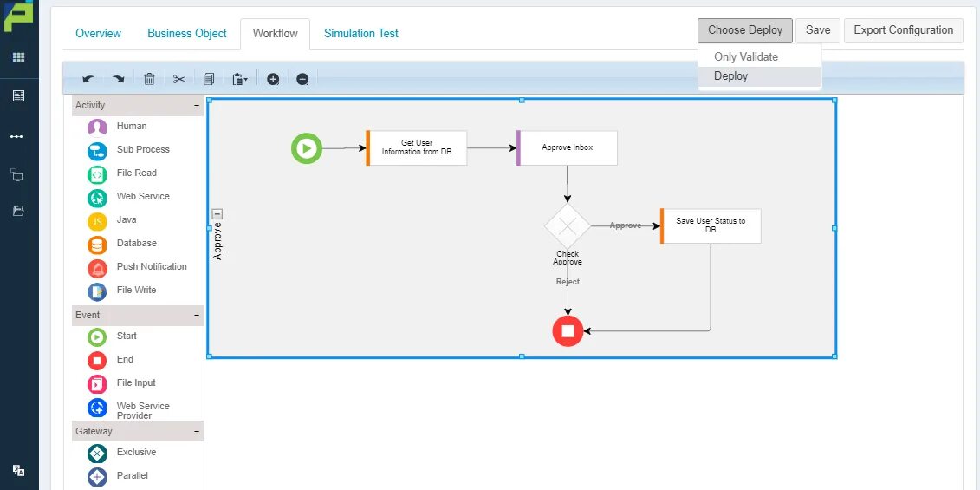Click the grid apps icon in sidebar
The image size is (980, 490).
pos(19,57)
